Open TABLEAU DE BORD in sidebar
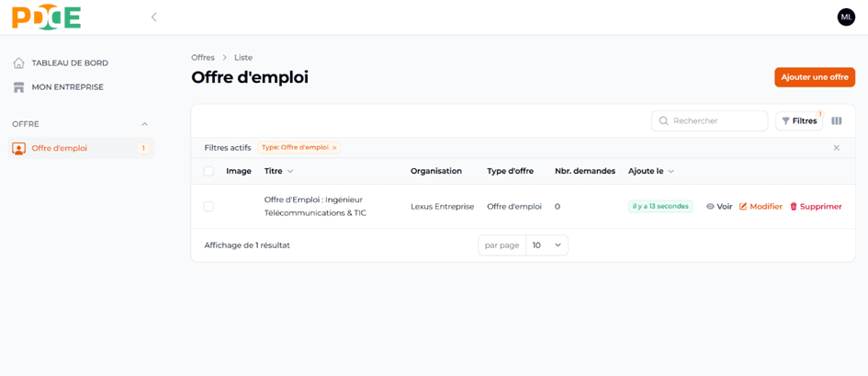Image resolution: width=868 pixels, height=376 pixels. point(70,63)
